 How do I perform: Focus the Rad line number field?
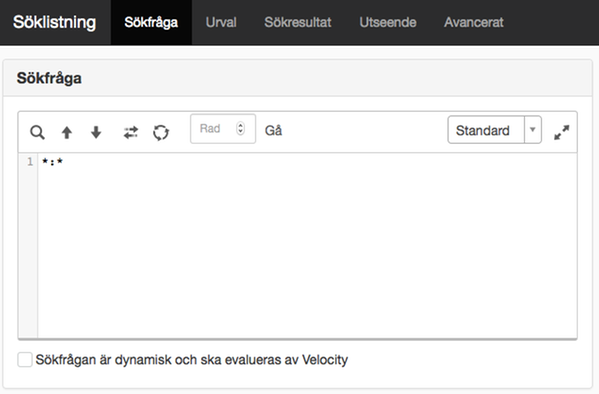click(223, 129)
